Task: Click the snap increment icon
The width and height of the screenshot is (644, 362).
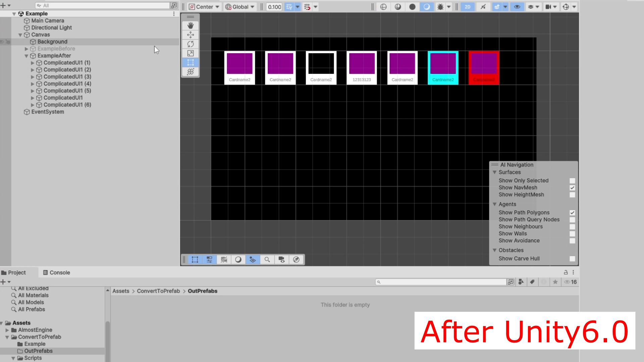Action: click(307, 7)
